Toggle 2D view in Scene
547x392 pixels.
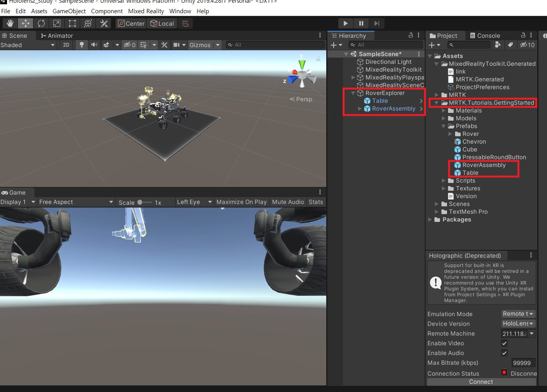(66, 45)
